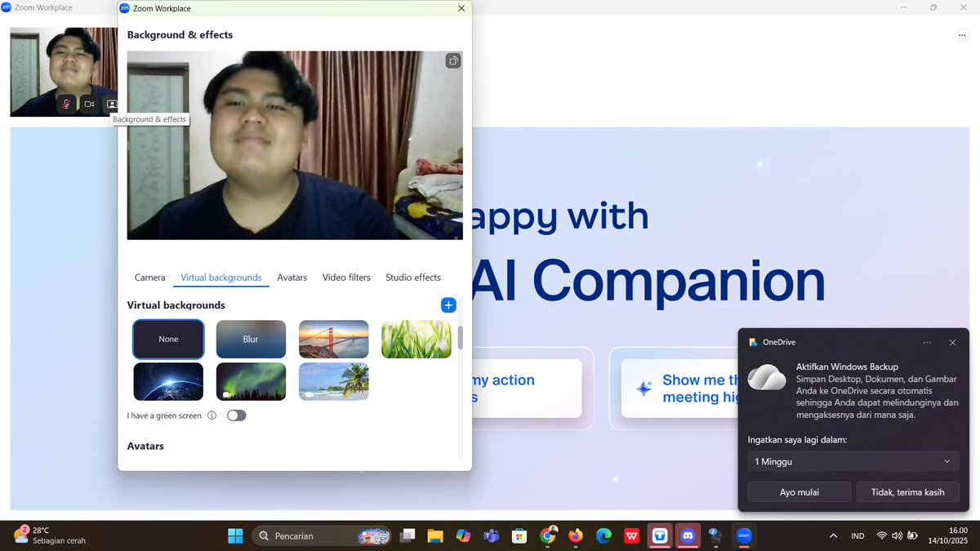Click the scrollbar in the Background & effects dialog
The height and width of the screenshot is (551, 980).
coord(460,337)
